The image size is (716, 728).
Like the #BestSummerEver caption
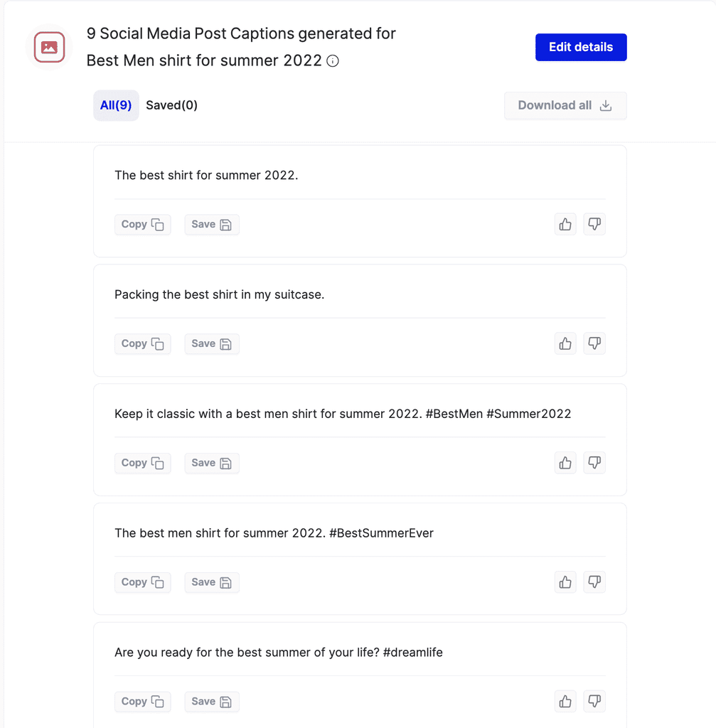click(565, 582)
